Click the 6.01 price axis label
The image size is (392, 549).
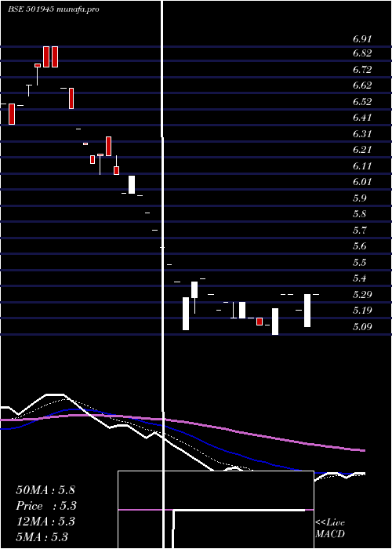coord(362,182)
